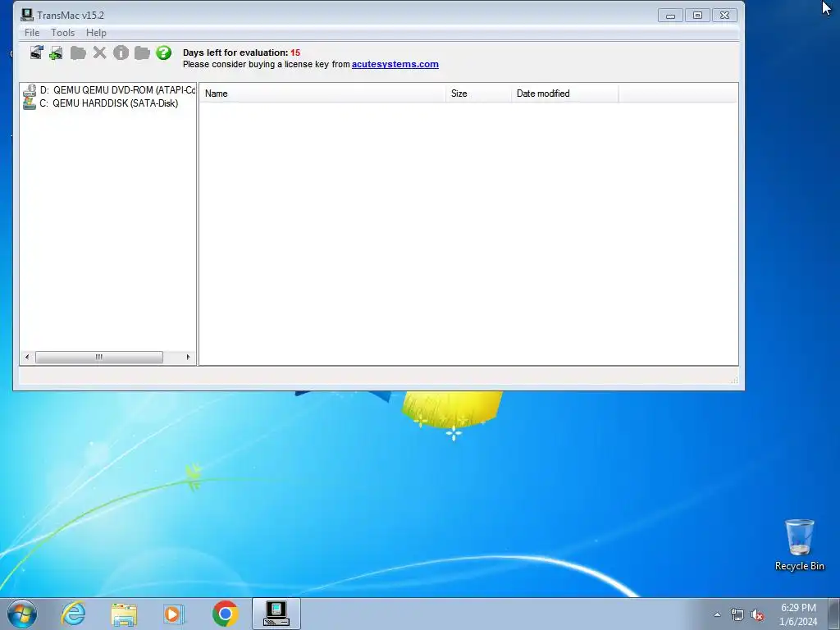Select C: QEMU HARDDISK entry
This screenshot has height=630, width=840.
109,103
